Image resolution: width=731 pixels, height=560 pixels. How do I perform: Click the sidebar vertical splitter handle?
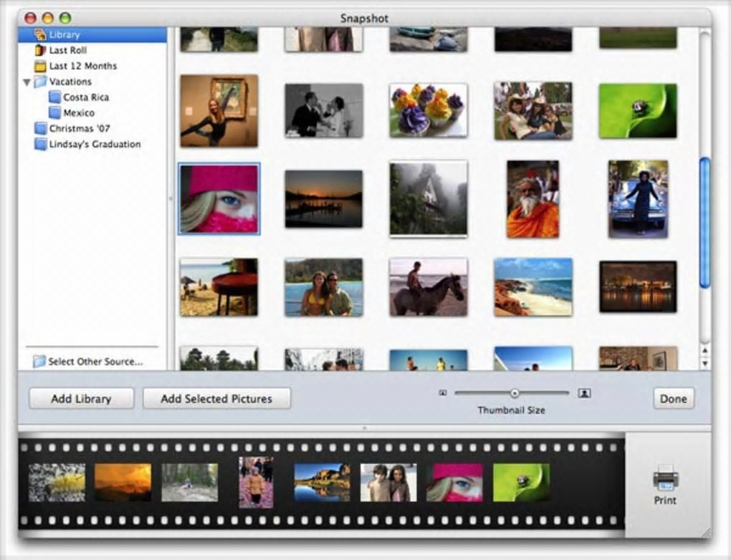(171, 199)
